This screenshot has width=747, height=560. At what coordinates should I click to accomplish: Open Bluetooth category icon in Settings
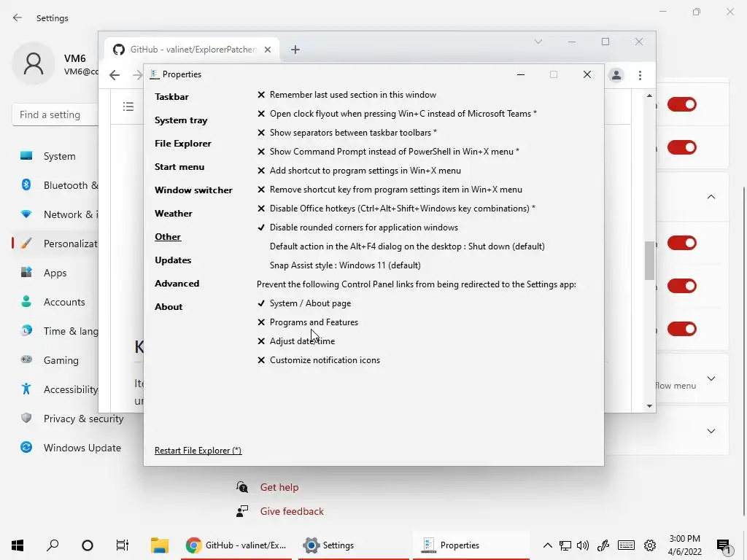(x=26, y=184)
